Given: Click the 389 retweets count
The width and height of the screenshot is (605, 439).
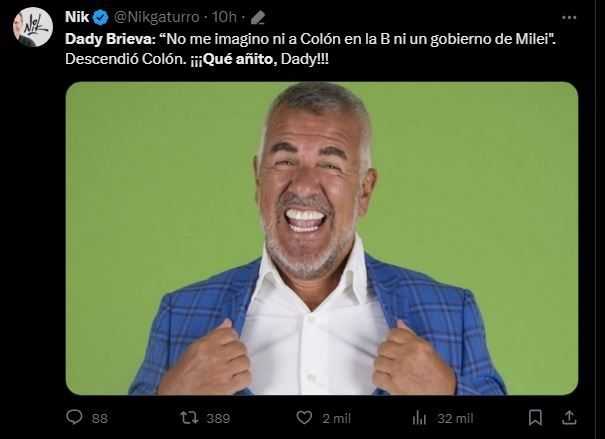Looking at the screenshot, I should [x=218, y=419].
